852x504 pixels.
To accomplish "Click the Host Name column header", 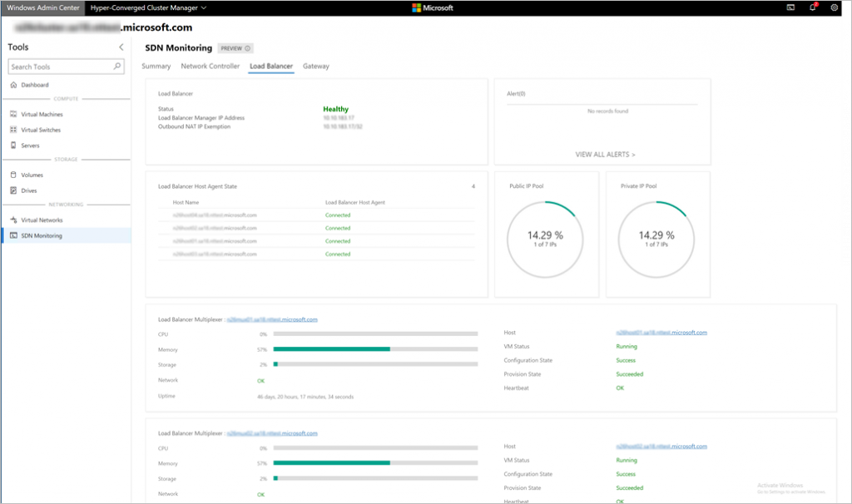I will point(186,203).
